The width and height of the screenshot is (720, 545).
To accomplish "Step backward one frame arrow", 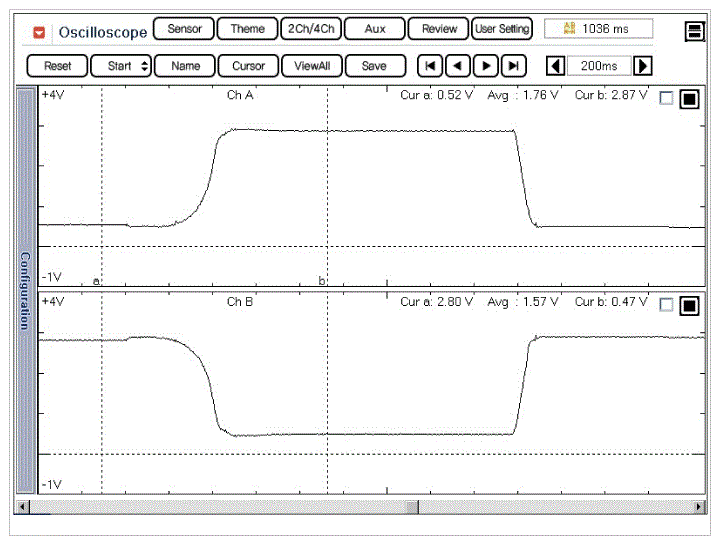I will 457,66.
